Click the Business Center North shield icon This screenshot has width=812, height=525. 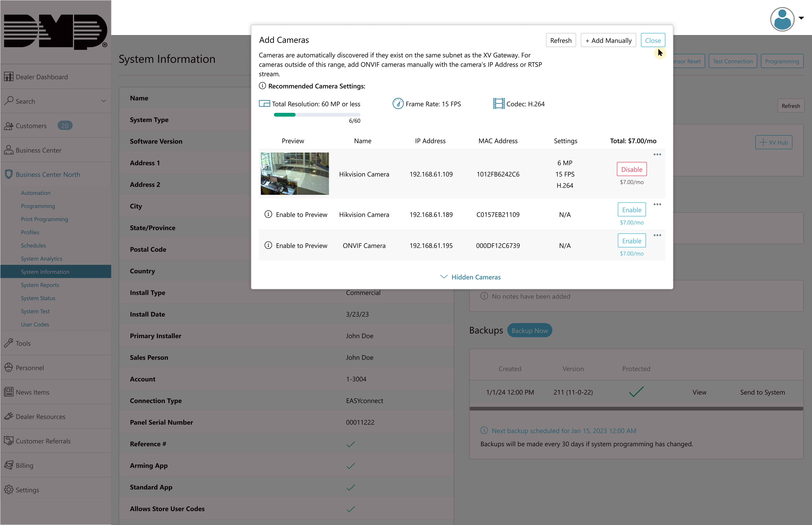click(x=9, y=174)
